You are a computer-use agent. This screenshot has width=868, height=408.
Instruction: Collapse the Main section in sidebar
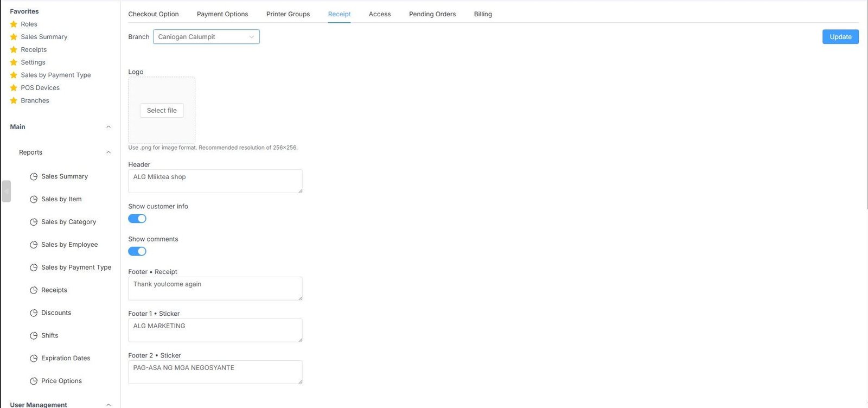[x=108, y=127]
